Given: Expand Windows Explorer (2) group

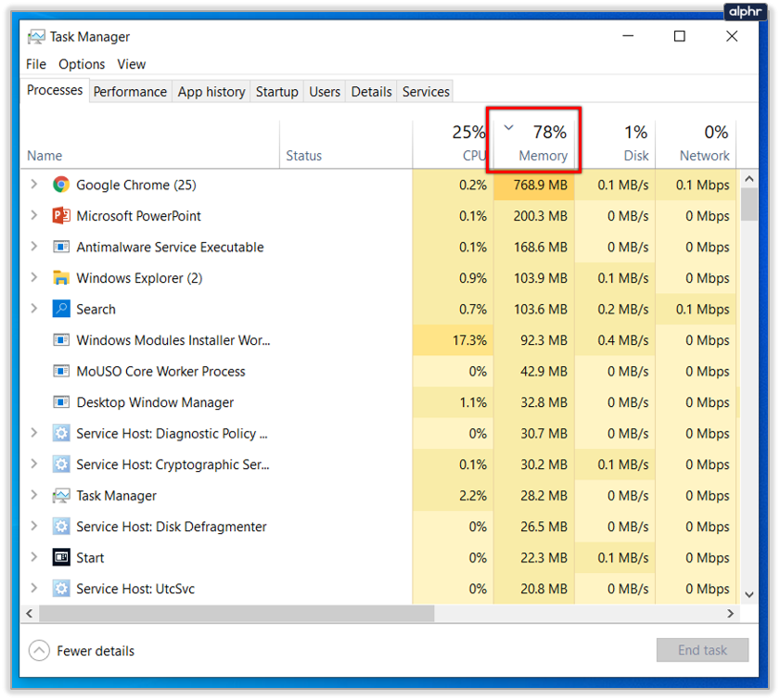Looking at the screenshot, I should tap(33, 277).
